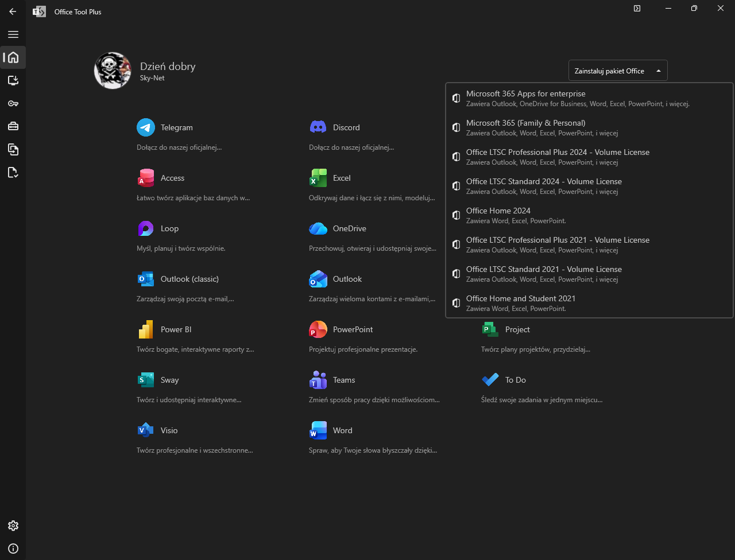Launch Excel from its app icon

click(x=318, y=178)
